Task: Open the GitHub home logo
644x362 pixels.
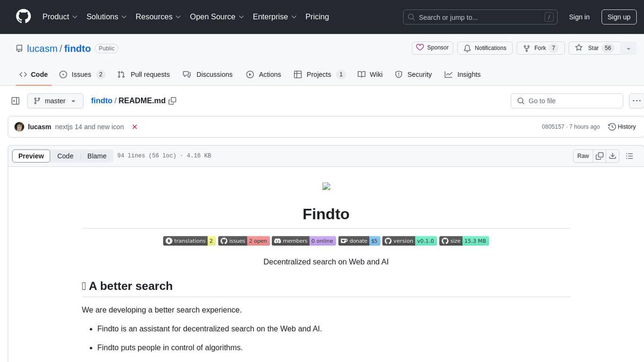Action: pyautogui.click(x=23, y=17)
